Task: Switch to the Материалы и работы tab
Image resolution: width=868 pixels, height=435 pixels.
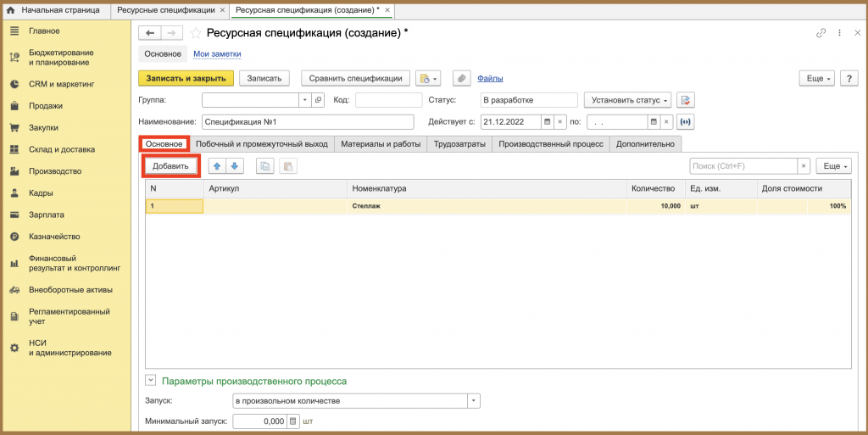Action: (381, 144)
